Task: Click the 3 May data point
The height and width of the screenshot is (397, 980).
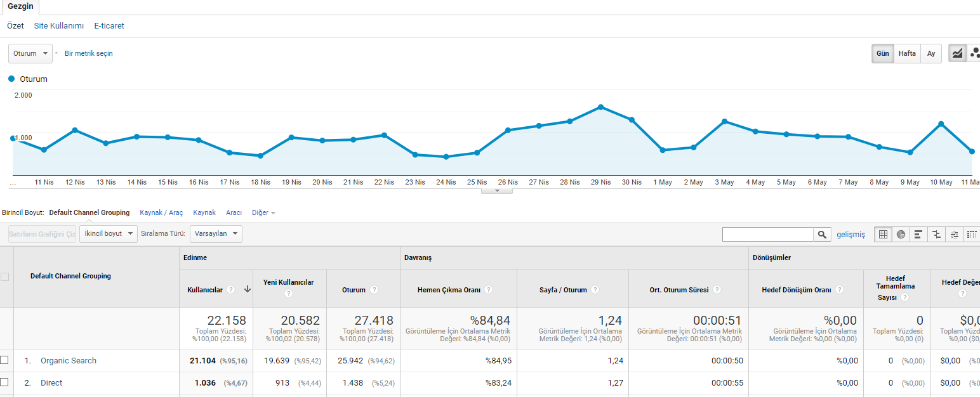Action: (x=724, y=121)
